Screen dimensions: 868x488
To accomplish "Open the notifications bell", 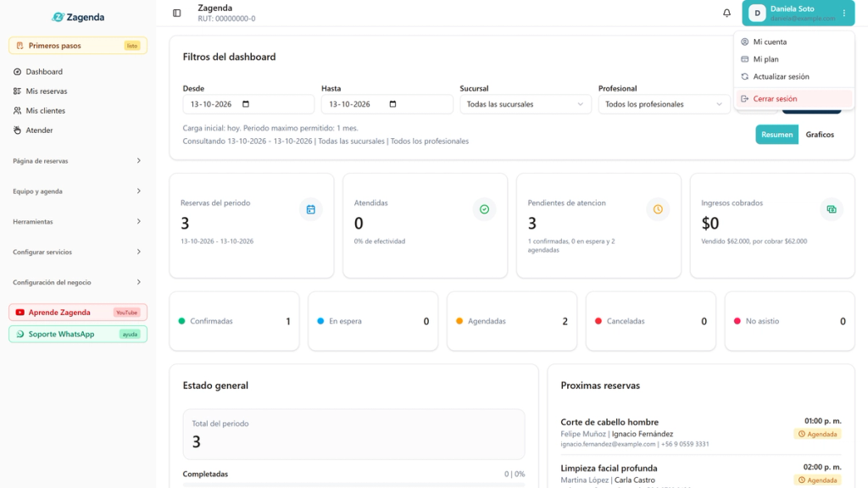I will [x=726, y=13].
